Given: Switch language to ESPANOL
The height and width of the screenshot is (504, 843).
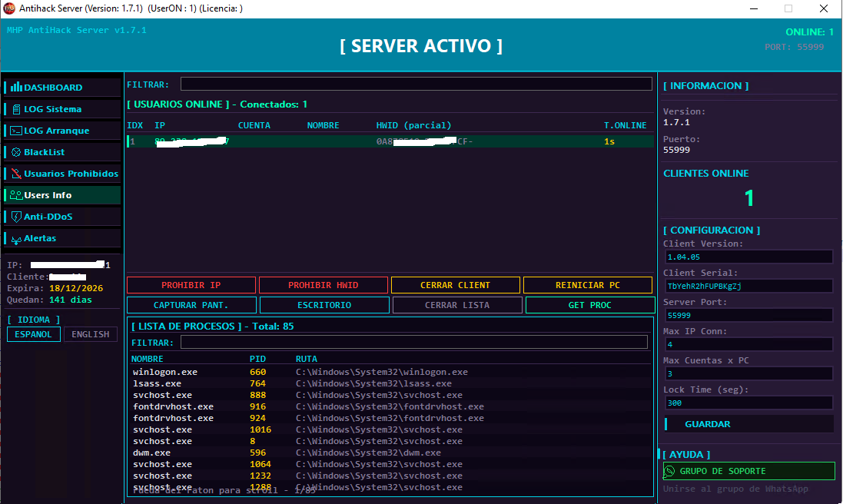Looking at the screenshot, I should (x=33, y=334).
